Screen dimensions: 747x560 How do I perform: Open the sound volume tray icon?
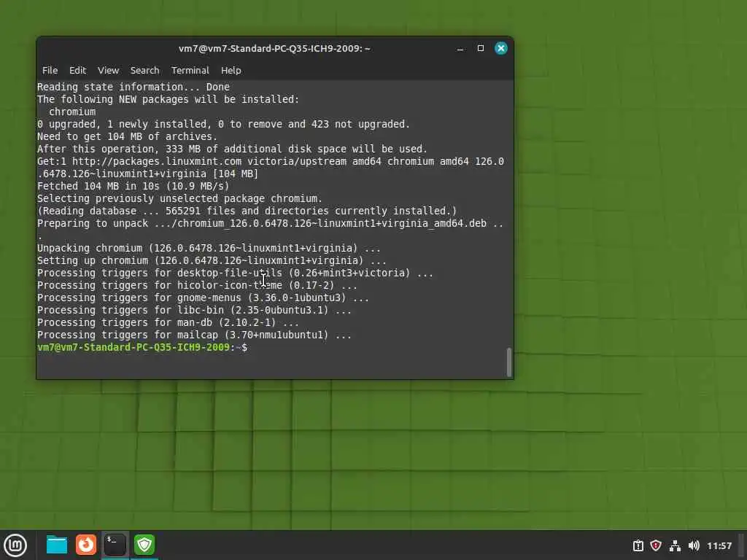pos(694,545)
